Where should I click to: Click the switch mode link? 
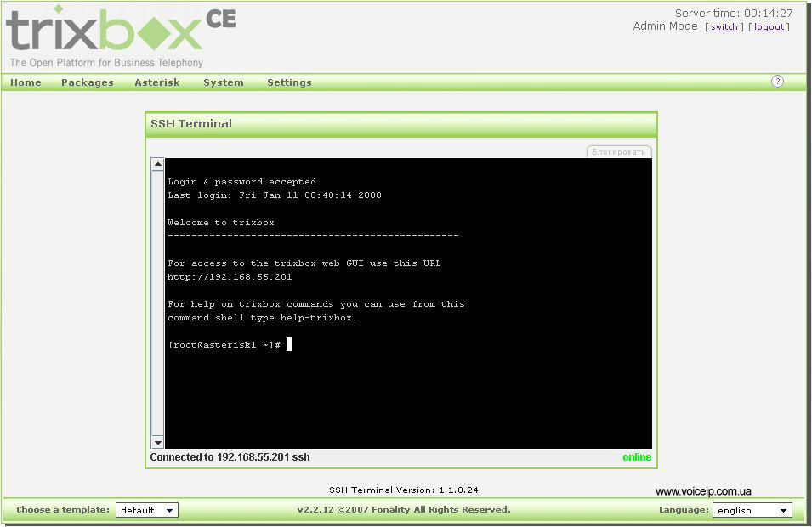click(x=724, y=27)
